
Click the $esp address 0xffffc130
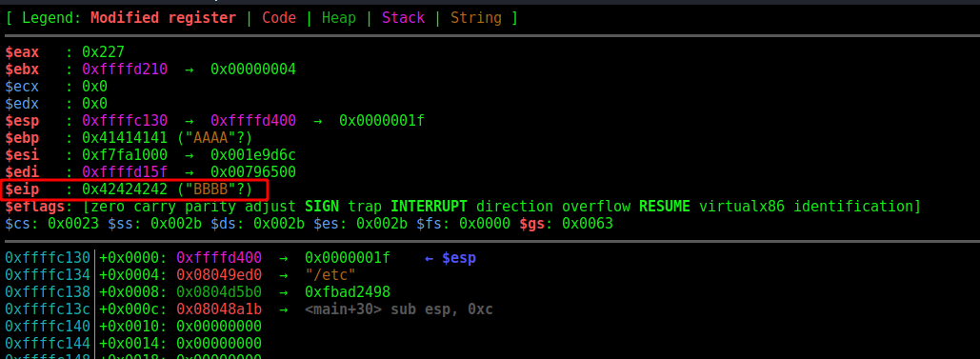click(x=125, y=120)
